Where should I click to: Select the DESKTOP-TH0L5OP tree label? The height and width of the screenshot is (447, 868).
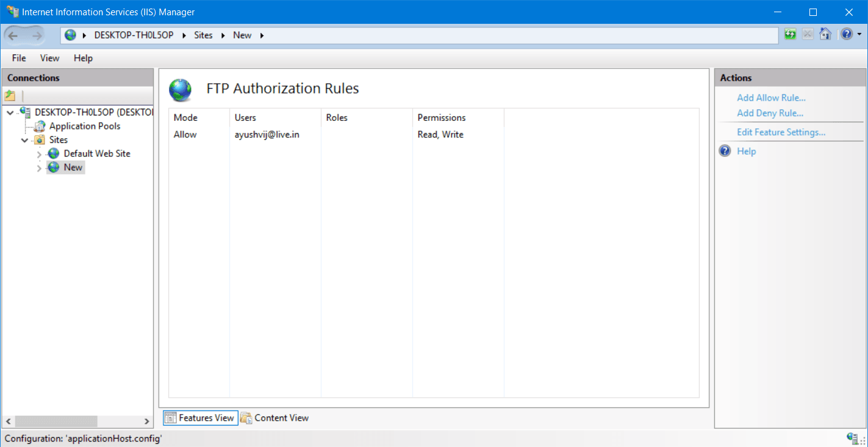(x=93, y=112)
